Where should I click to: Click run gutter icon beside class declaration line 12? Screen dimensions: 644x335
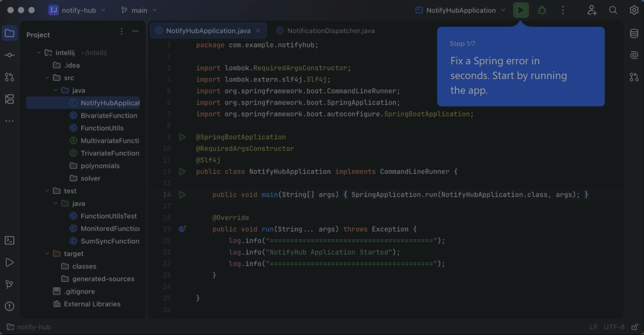(182, 172)
